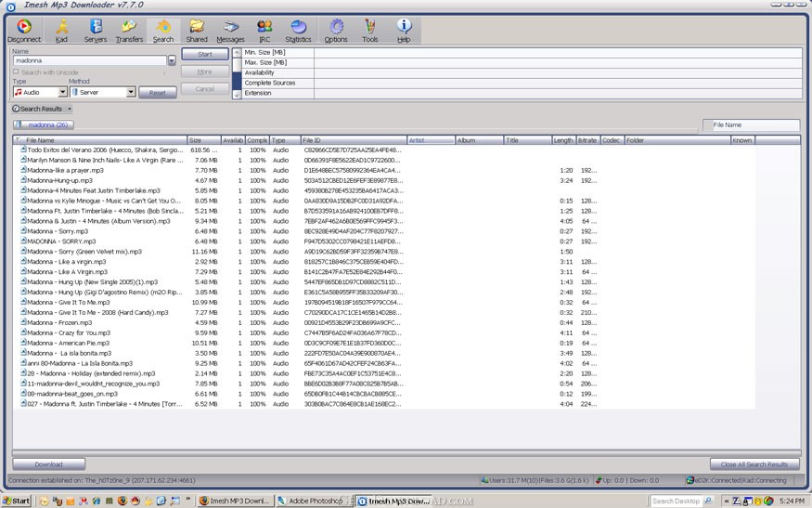Open the IRC chat icon
This screenshot has width=812, height=508.
pos(264,31)
